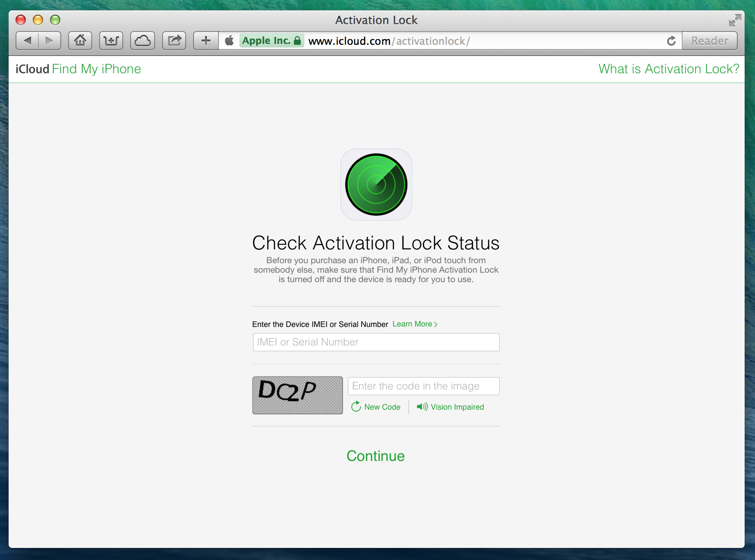
Task: Select the Vision Impaired audio option
Action: (x=451, y=407)
